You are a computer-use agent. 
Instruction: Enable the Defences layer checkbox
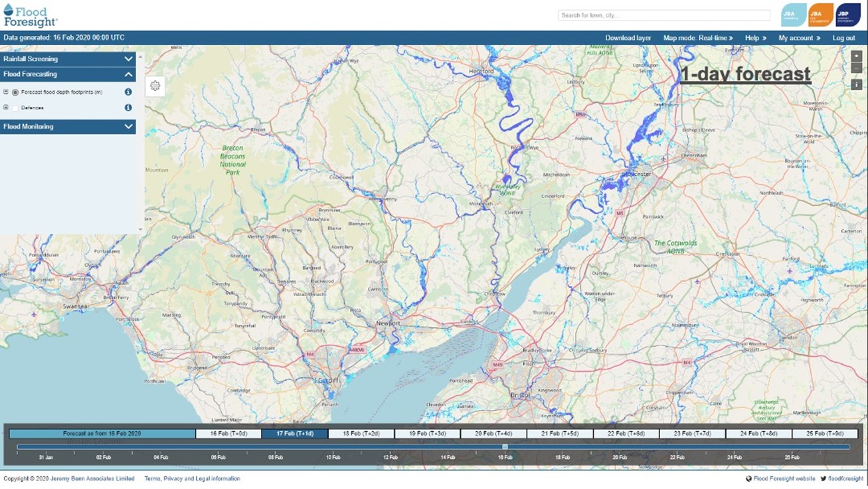pyautogui.click(x=15, y=108)
